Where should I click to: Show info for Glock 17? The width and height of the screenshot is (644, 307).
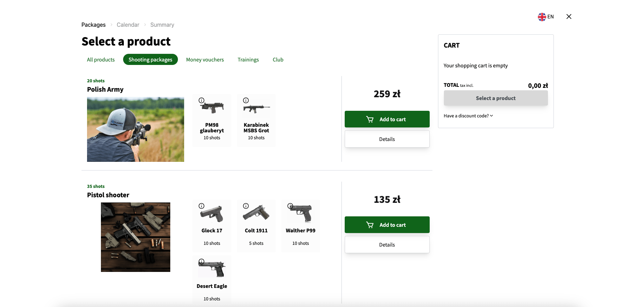click(201, 206)
